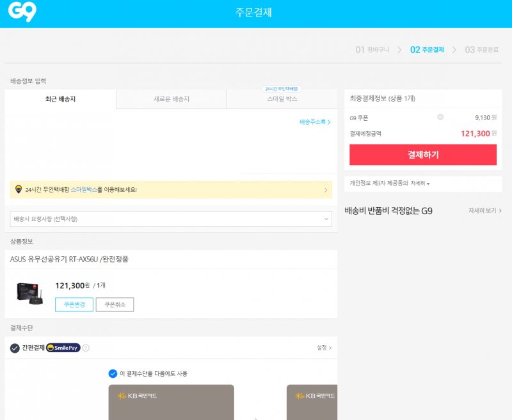Click the 쿠폰취소 button
The width and height of the screenshot is (512, 420).
point(115,304)
